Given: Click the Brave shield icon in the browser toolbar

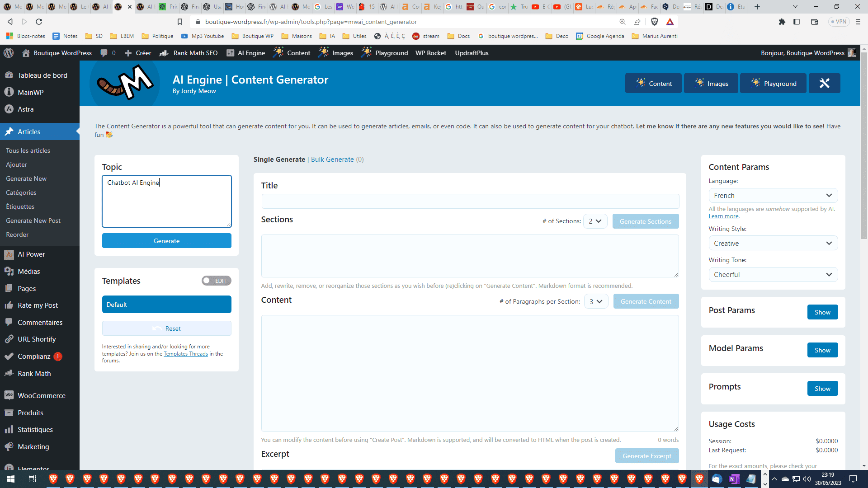Looking at the screenshot, I should tap(654, 21).
